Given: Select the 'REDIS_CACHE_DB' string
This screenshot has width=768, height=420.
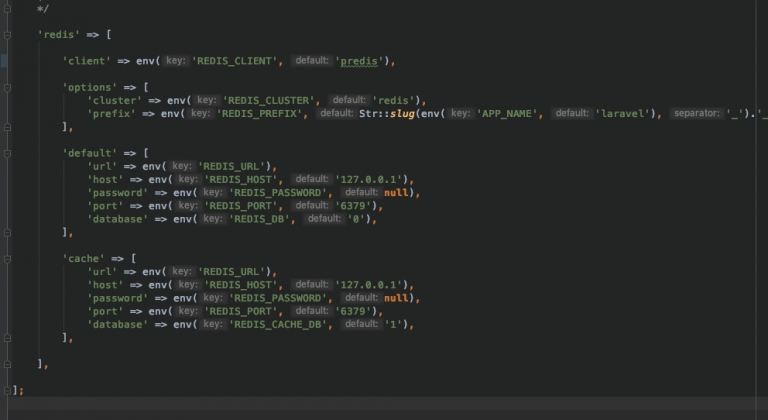Looking at the screenshot, I should (278, 324).
